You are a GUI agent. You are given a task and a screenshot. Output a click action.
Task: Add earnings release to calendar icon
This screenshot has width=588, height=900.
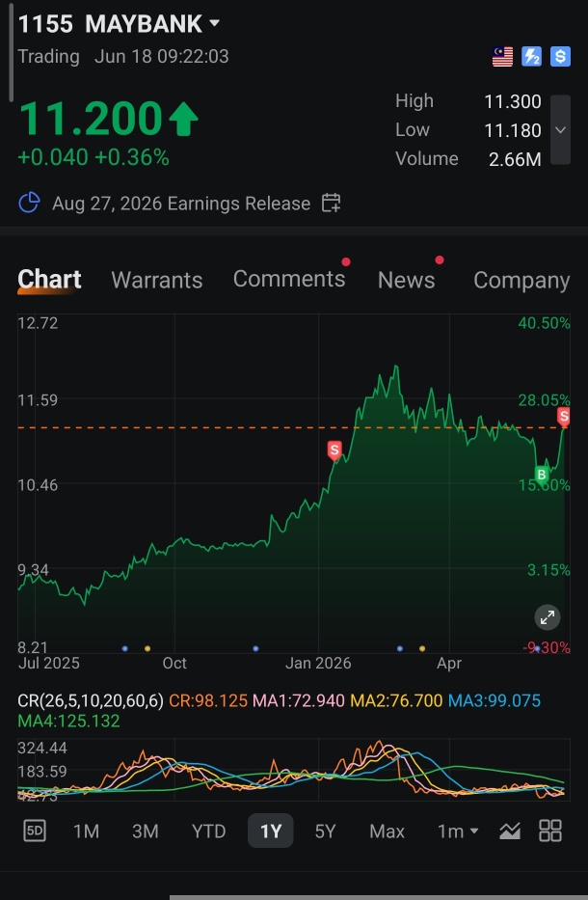point(331,204)
